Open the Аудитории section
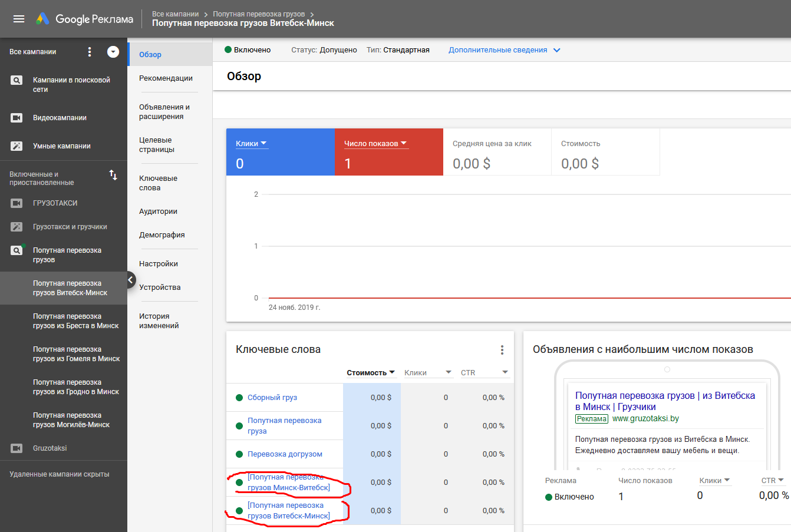The width and height of the screenshot is (791, 532). coord(158,212)
